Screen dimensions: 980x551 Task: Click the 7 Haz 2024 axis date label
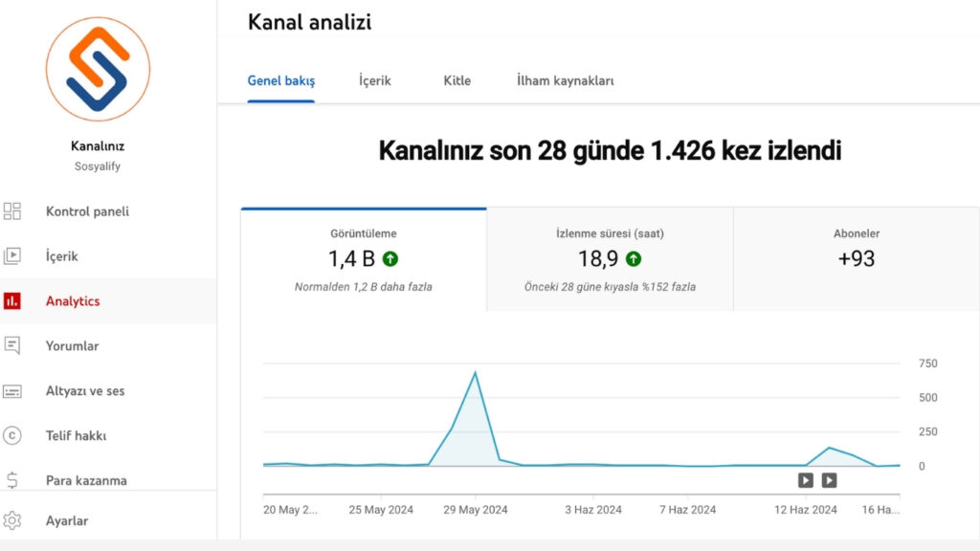click(687, 510)
